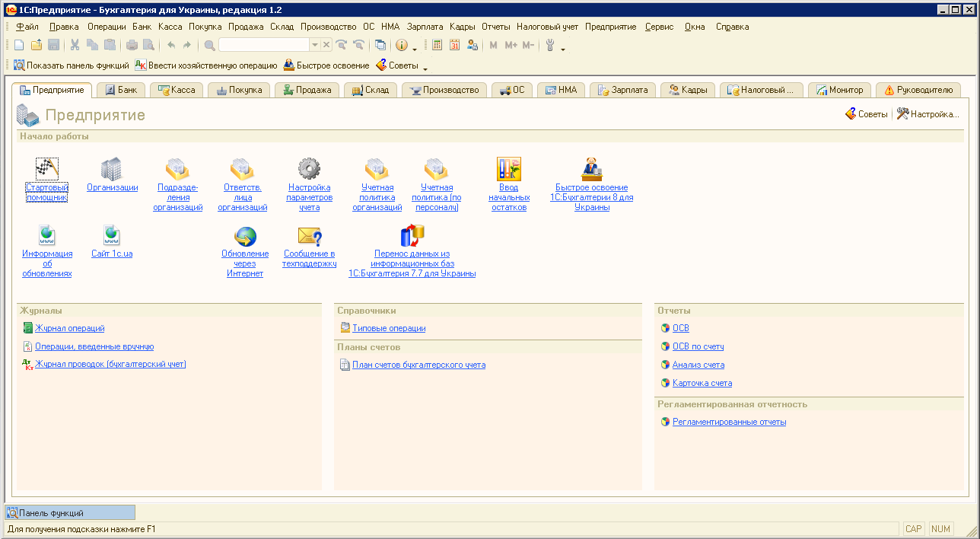
Task: Click the user list toolbar icon
Action: (472, 45)
